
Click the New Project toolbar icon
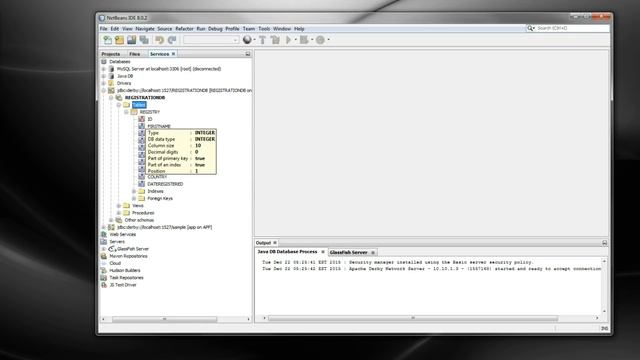pyautogui.click(x=119, y=40)
